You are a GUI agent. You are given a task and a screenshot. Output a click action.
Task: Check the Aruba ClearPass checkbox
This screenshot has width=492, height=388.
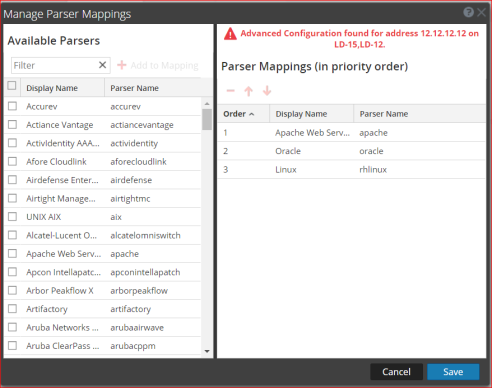click(x=12, y=346)
